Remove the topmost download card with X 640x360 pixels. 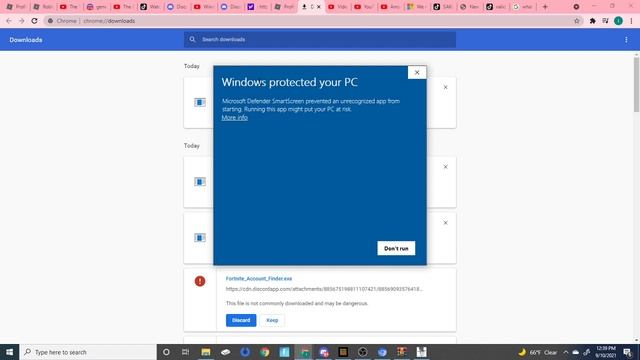(445, 87)
